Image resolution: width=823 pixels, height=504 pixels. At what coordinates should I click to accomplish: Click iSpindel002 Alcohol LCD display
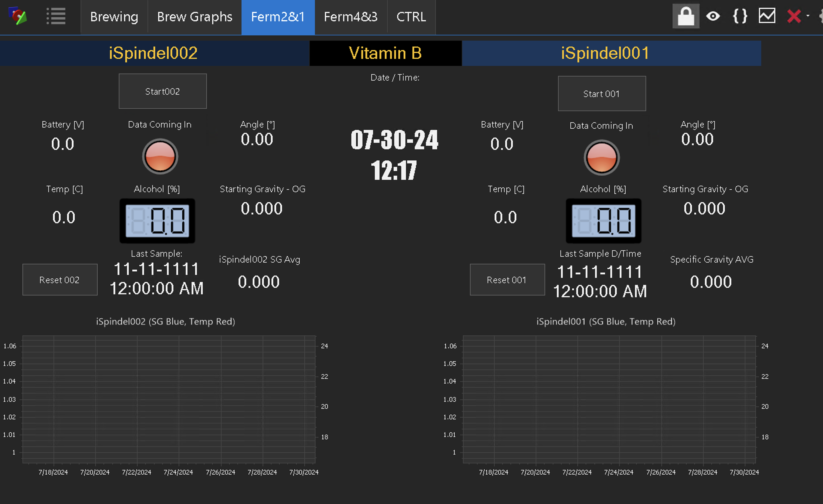[157, 221]
